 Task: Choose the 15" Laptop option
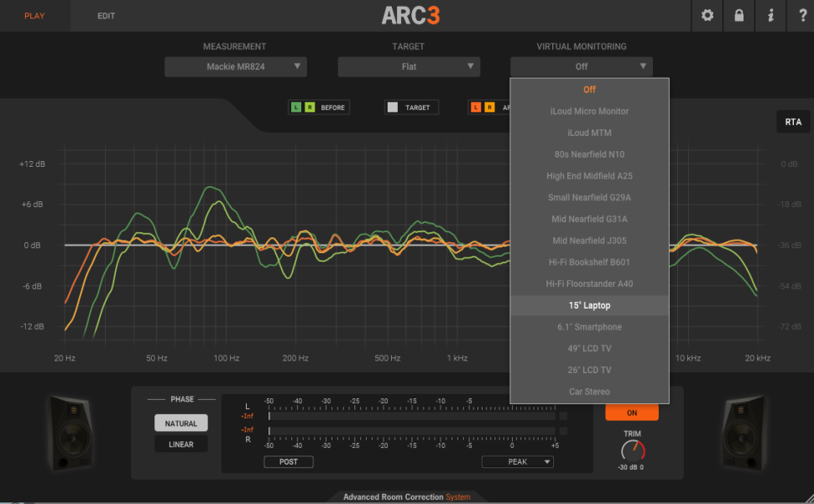pos(589,305)
